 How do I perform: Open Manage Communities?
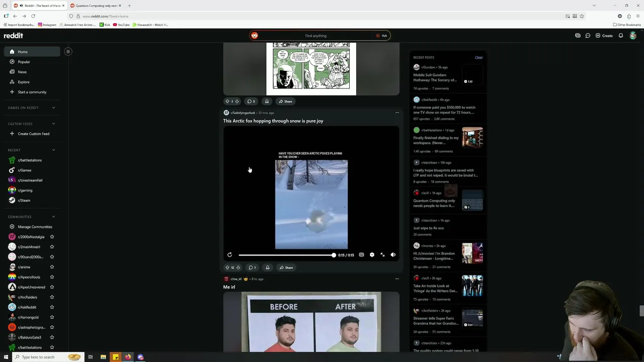pyautogui.click(x=32, y=227)
